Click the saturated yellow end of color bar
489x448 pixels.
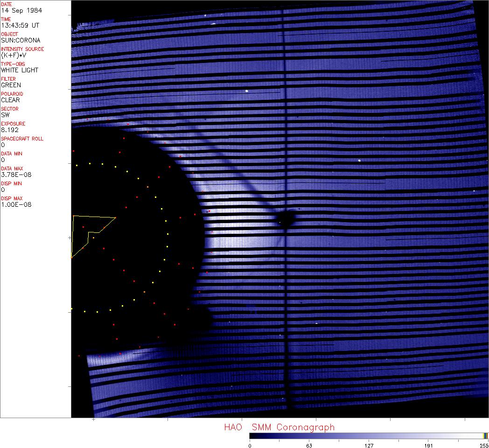(x=486, y=435)
